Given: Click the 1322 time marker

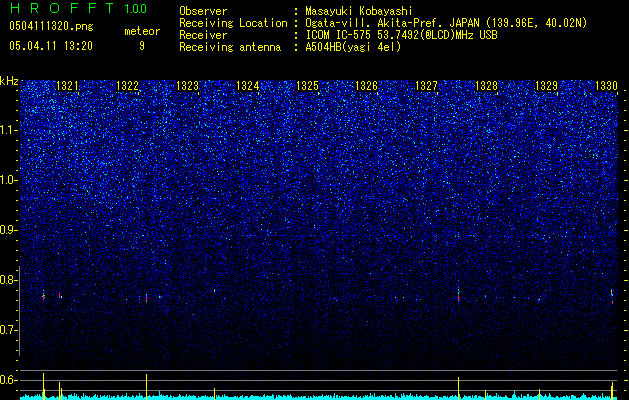Looking at the screenshot, I should (127, 86).
